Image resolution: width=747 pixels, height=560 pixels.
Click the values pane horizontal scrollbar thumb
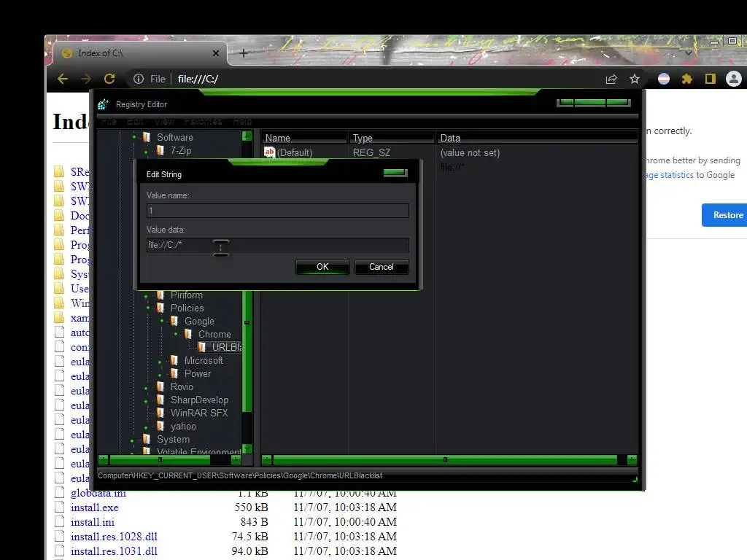(x=445, y=459)
